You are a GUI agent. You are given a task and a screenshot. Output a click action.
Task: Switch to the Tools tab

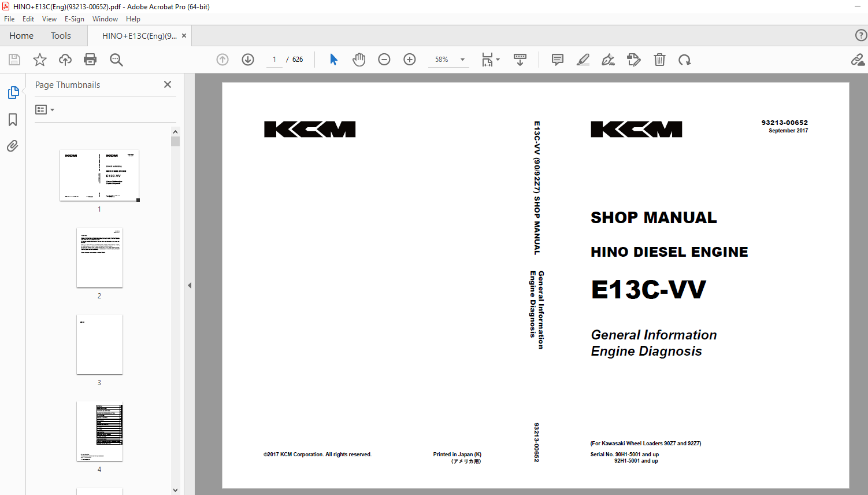(x=61, y=36)
